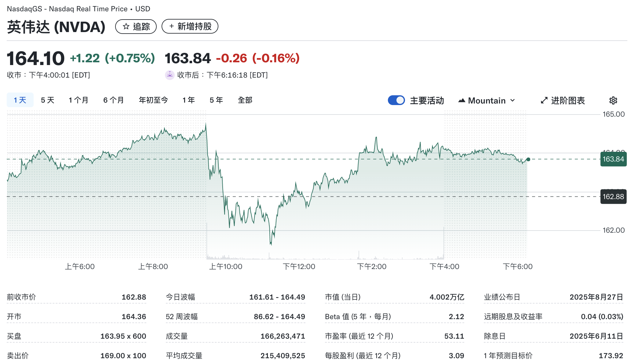Image resolution: width=631 pixels, height=364 pixels.
Task: Click the 市盈率 (最近 12 个月) label
Action: click(x=359, y=336)
